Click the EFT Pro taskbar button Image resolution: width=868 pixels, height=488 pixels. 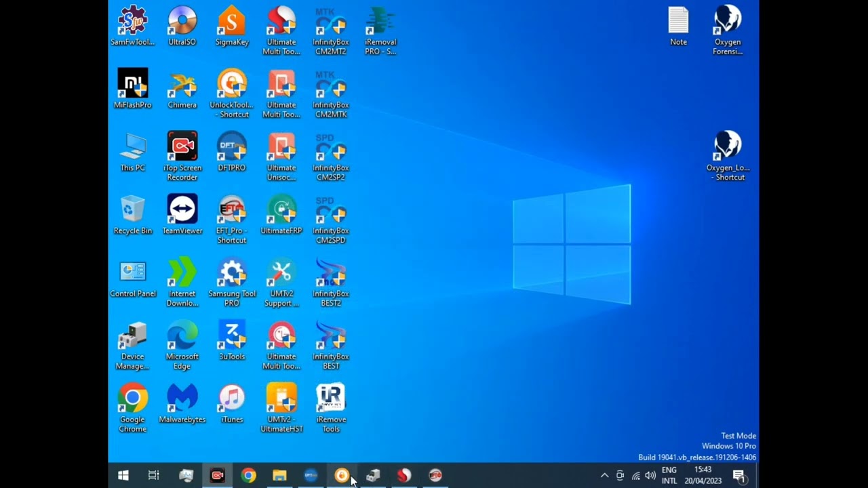[435, 476]
